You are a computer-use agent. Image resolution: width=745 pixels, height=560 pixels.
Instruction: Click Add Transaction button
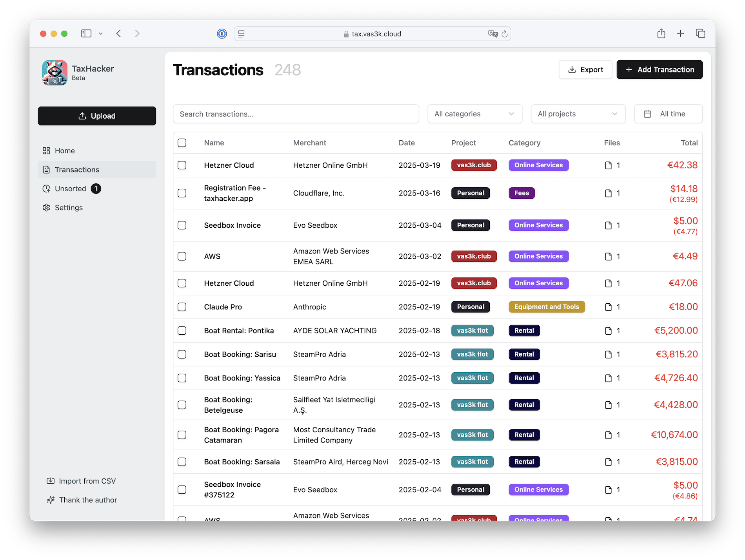660,70
